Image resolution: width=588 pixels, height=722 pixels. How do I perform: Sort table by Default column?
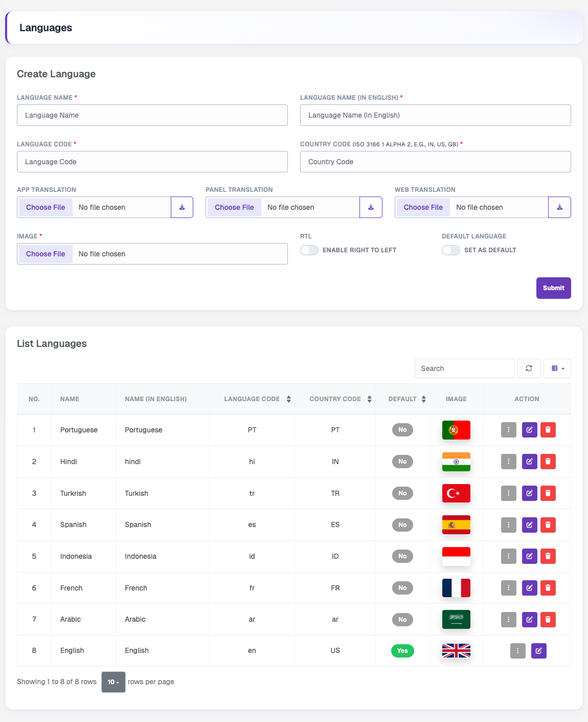403,399
